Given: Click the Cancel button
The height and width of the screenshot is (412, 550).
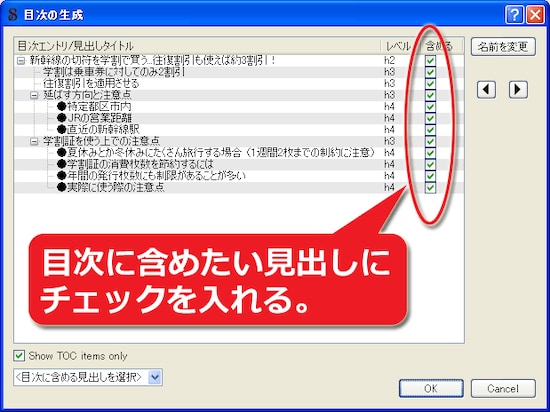Looking at the screenshot, I should coord(503,388).
